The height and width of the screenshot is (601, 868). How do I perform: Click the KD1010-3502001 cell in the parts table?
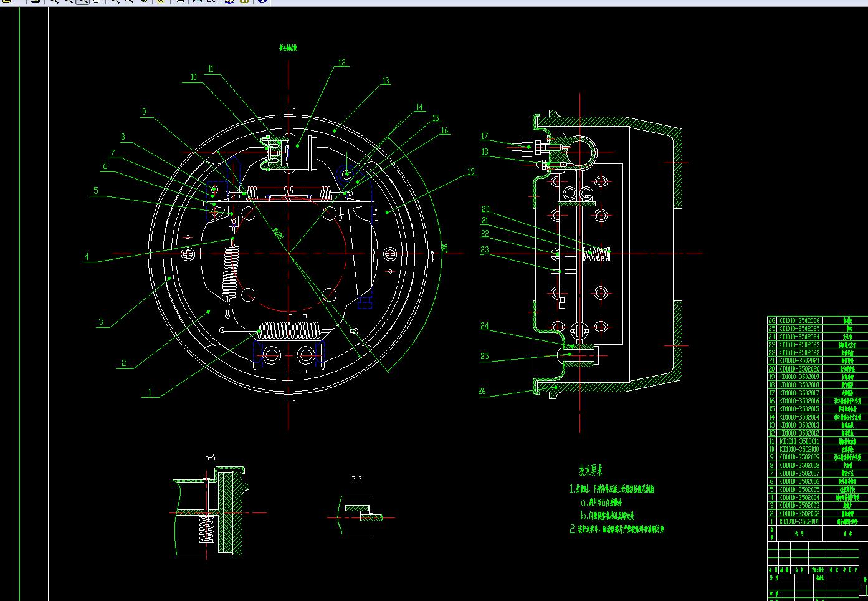click(799, 522)
